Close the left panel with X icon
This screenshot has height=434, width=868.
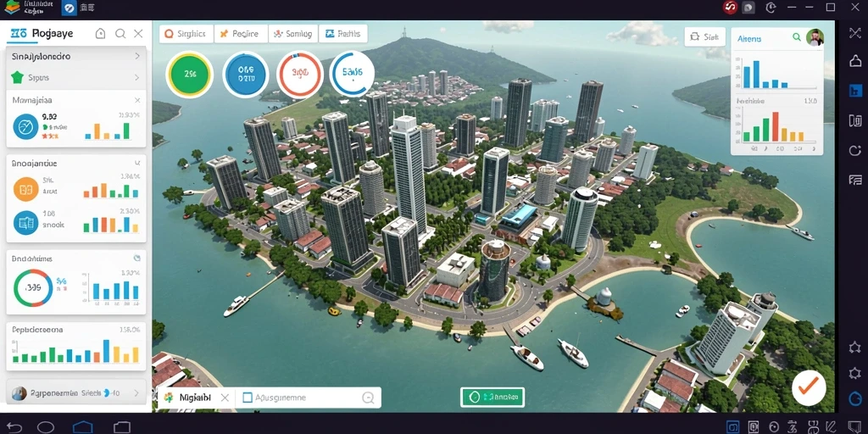coord(138,34)
